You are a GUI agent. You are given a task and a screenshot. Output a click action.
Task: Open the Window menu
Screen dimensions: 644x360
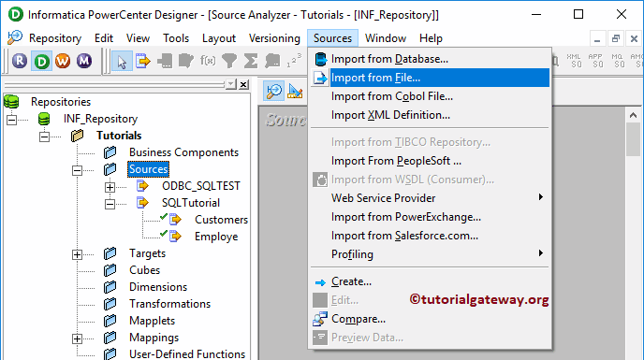(386, 38)
